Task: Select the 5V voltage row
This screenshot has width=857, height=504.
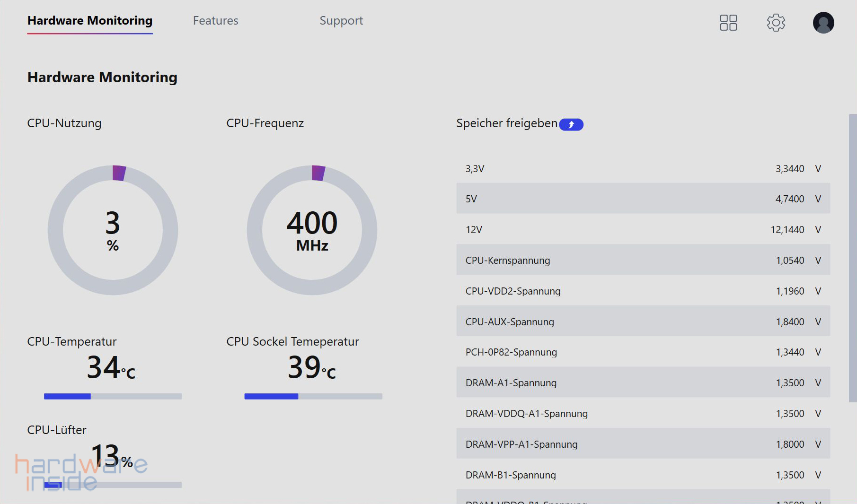Action: [643, 199]
